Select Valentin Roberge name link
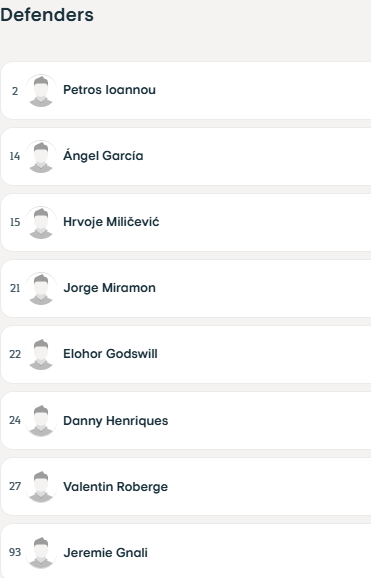371x578 pixels. 115,487
